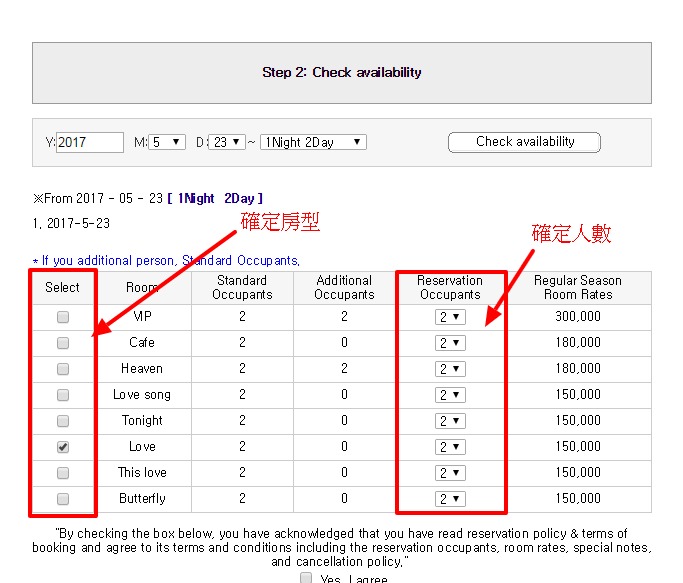The width and height of the screenshot is (683, 583).
Task: Tick the Heaven room checkbox
Action: click(63, 369)
